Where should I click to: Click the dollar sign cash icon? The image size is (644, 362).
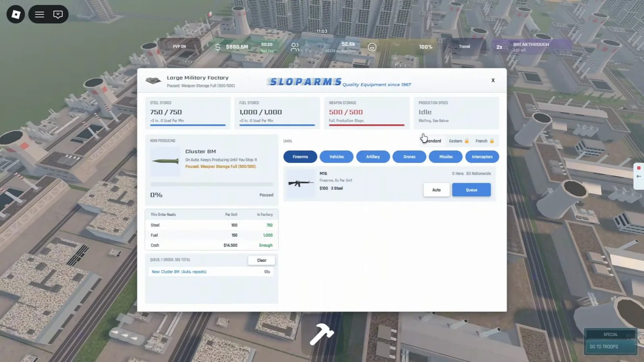218,47
